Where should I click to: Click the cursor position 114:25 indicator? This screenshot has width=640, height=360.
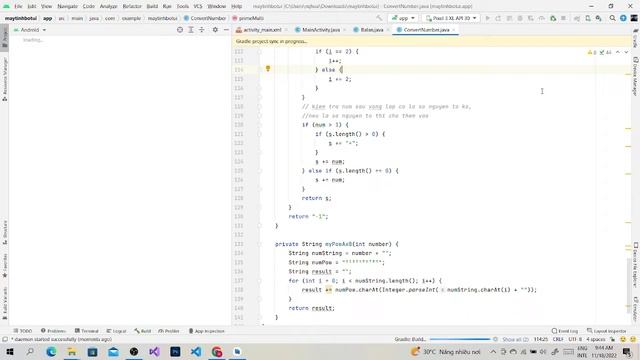point(541,339)
